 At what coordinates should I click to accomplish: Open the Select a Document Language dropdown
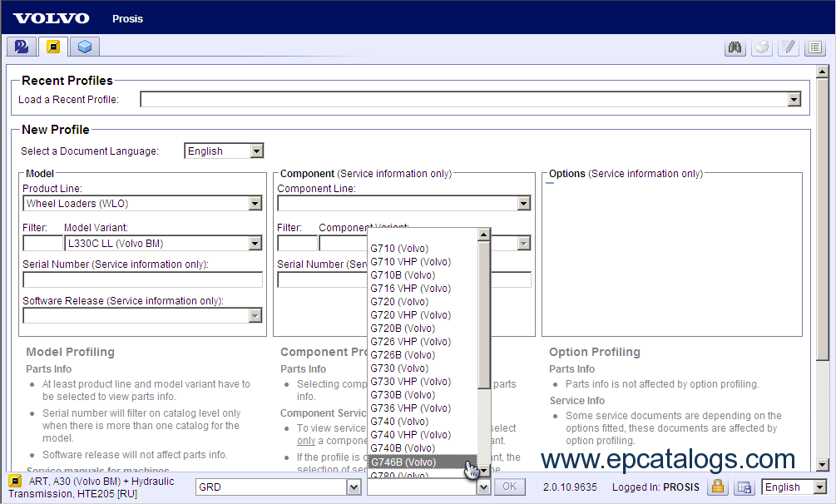pos(256,151)
